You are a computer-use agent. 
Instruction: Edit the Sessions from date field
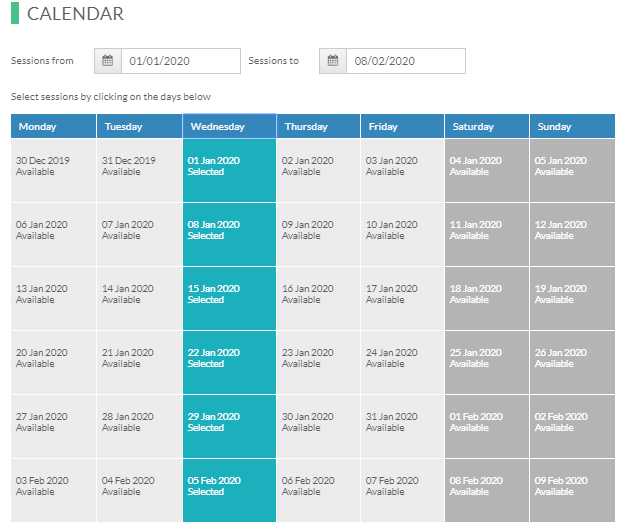click(x=181, y=61)
